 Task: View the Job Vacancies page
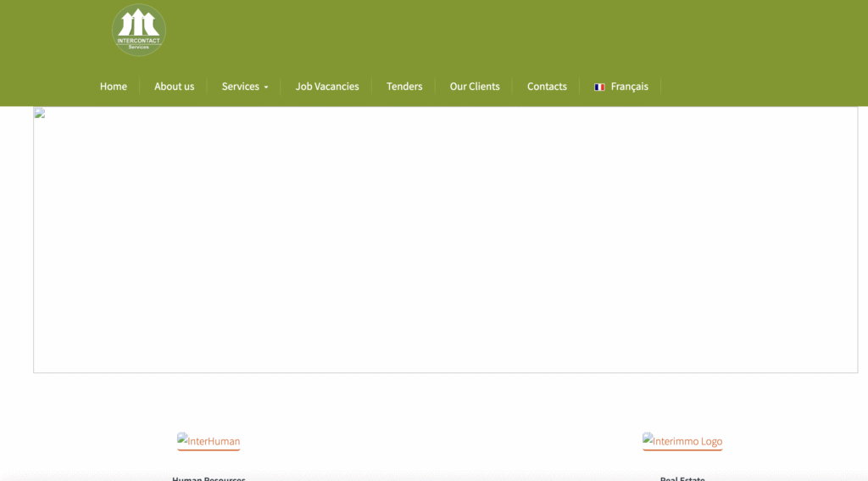pyautogui.click(x=327, y=87)
